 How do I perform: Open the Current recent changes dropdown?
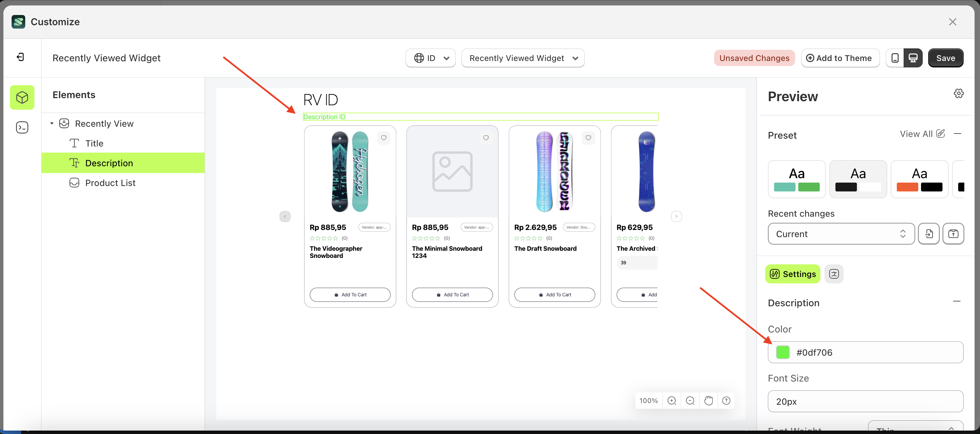point(841,234)
